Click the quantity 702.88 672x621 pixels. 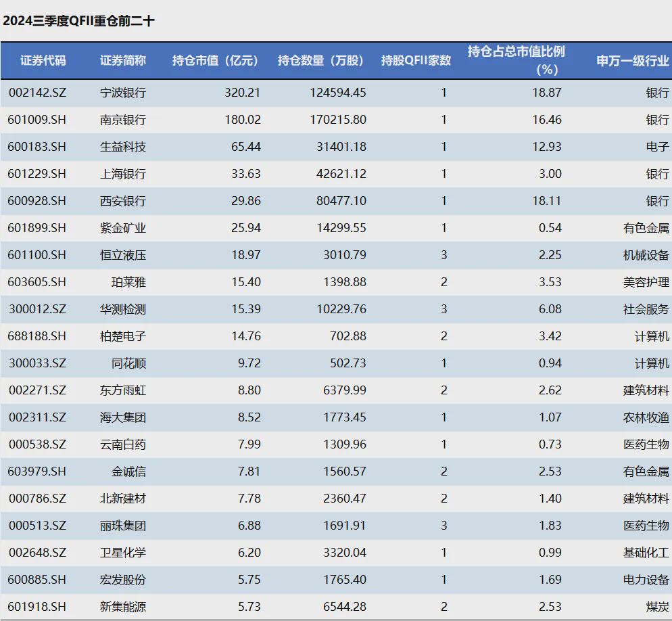click(348, 336)
